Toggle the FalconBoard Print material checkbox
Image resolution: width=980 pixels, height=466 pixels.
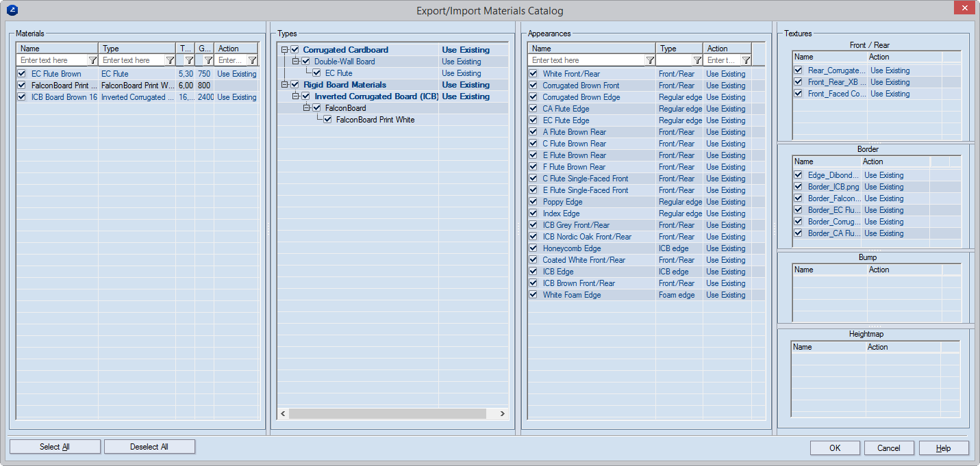(x=22, y=86)
